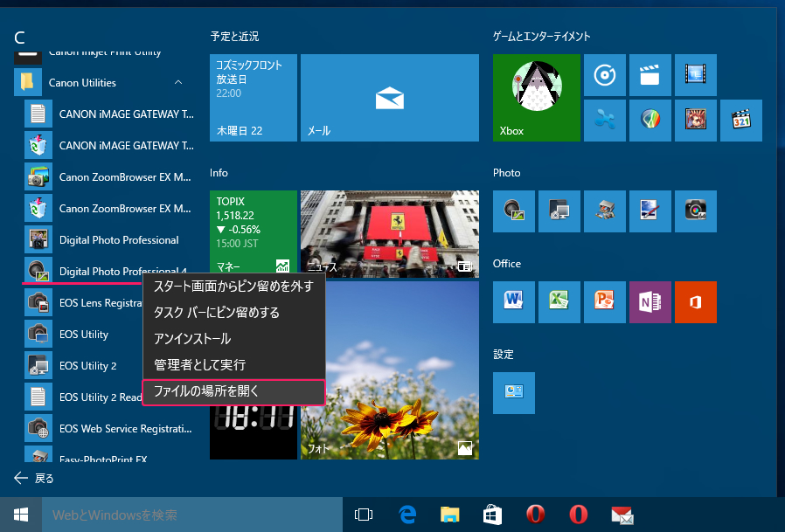Open the digital clock tile

[x=254, y=432]
